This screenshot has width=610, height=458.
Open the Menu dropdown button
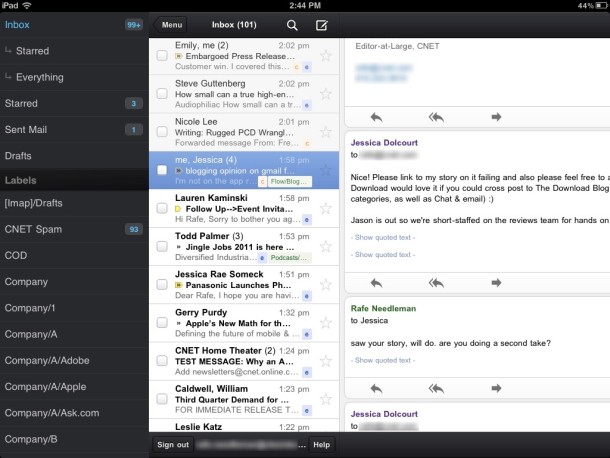[x=172, y=24]
